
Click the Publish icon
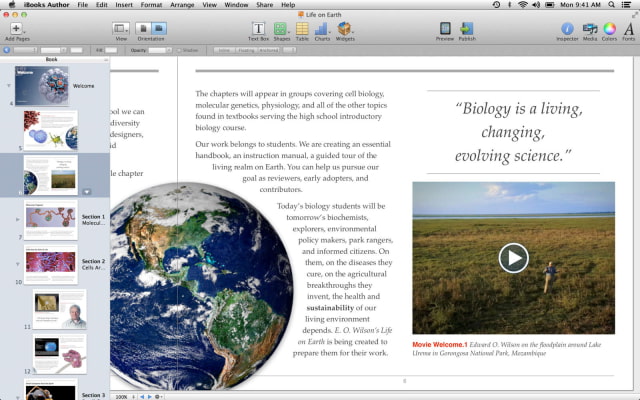pyautogui.click(x=467, y=30)
